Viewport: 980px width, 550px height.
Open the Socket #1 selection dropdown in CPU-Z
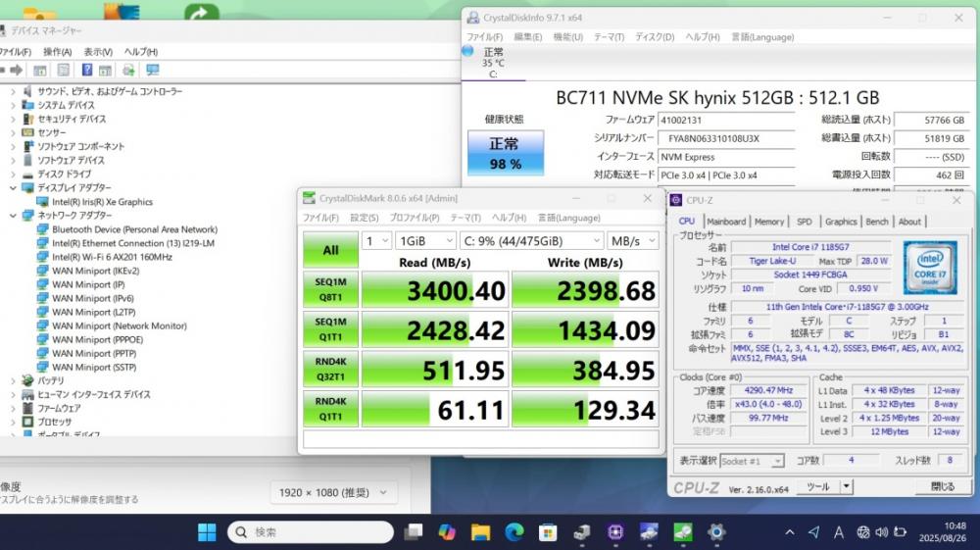click(x=752, y=461)
